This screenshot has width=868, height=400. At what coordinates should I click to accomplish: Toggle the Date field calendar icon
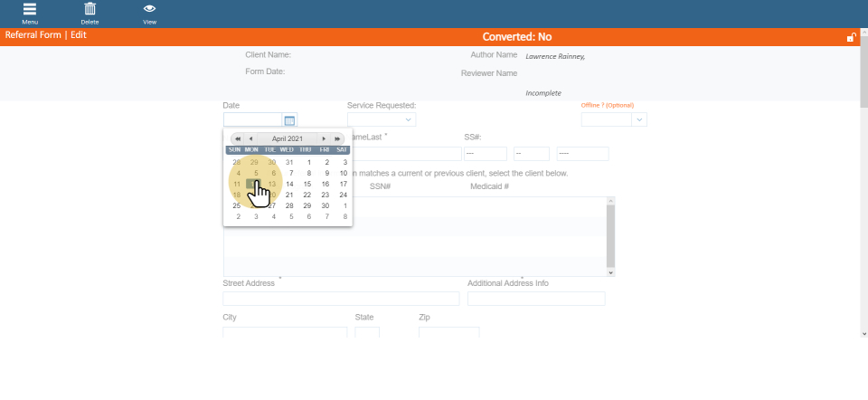tap(289, 119)
